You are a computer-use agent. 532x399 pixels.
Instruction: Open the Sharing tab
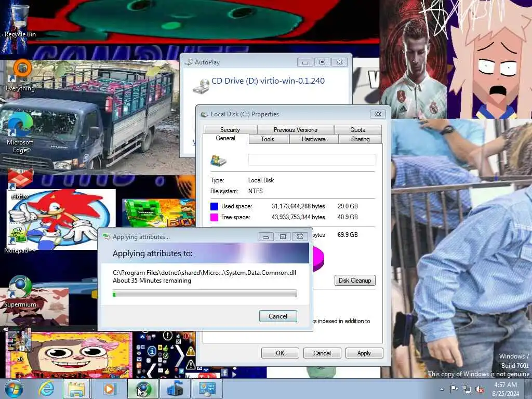tap(361, 139)
